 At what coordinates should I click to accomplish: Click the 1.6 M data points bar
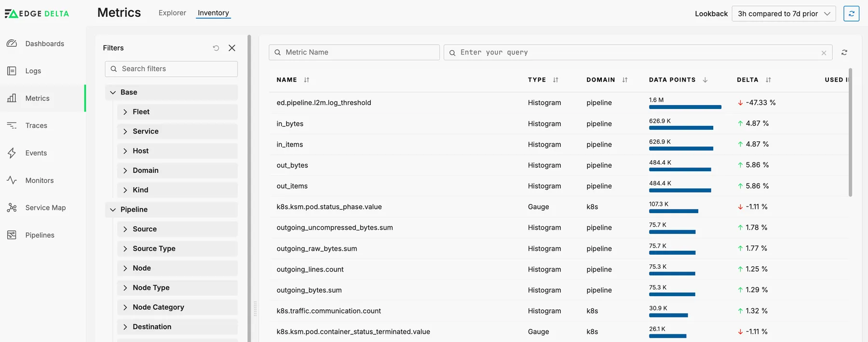pyautogui.click(x=685, y=107)
